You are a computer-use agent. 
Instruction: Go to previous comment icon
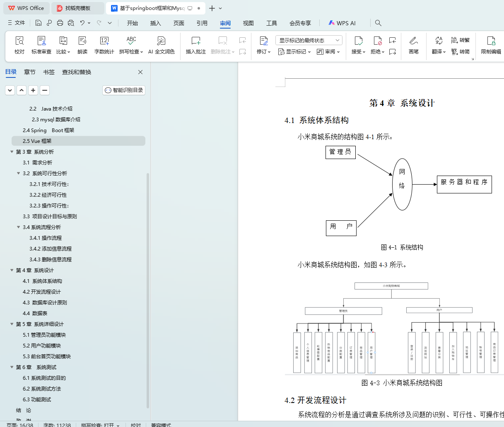click(x=243, y=40)
